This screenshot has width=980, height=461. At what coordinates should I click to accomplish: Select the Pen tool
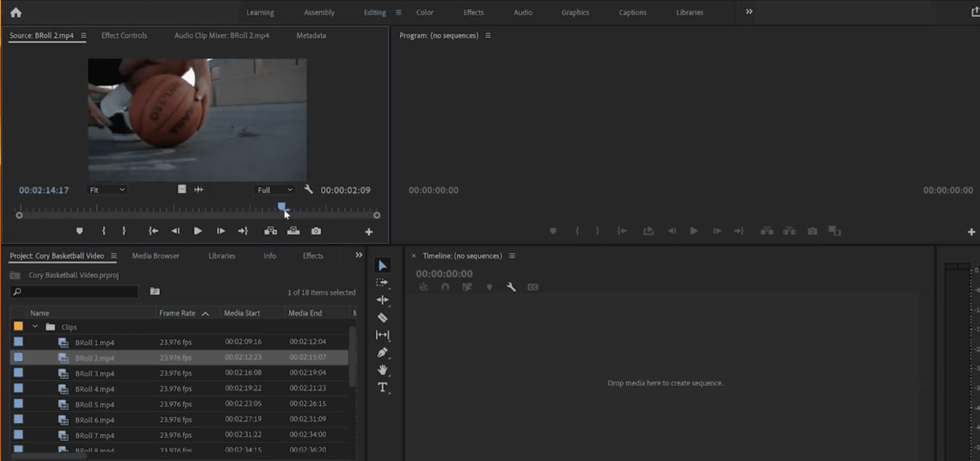tap(382, 353)
